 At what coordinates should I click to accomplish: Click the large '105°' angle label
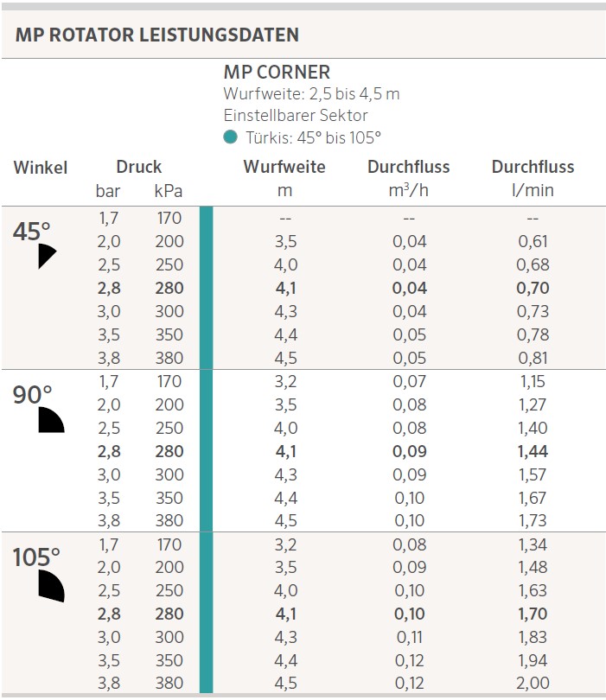(36, 557)
